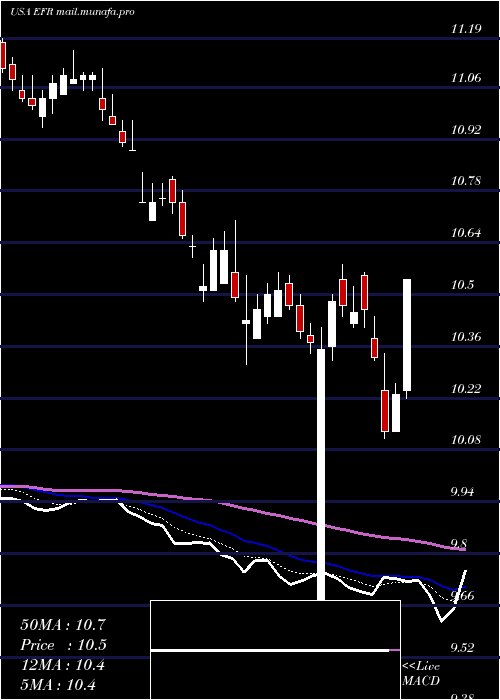Click the tall white candle at chart's right end
The width and height of the screenshot is (500, 700).
click(407, 335)
